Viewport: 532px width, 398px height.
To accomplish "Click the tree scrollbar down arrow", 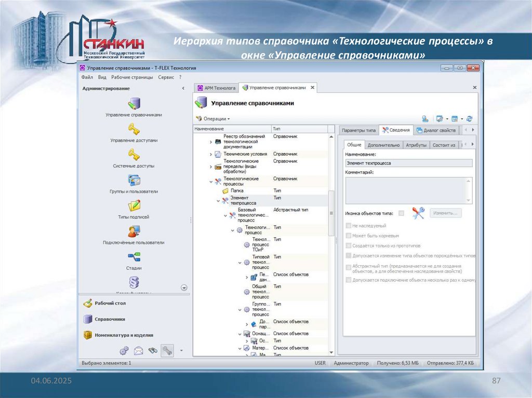I will click(x=331, y=352).
